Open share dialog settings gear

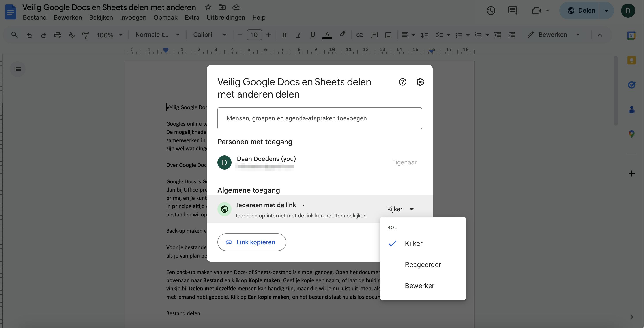click(x=420, y=82)
